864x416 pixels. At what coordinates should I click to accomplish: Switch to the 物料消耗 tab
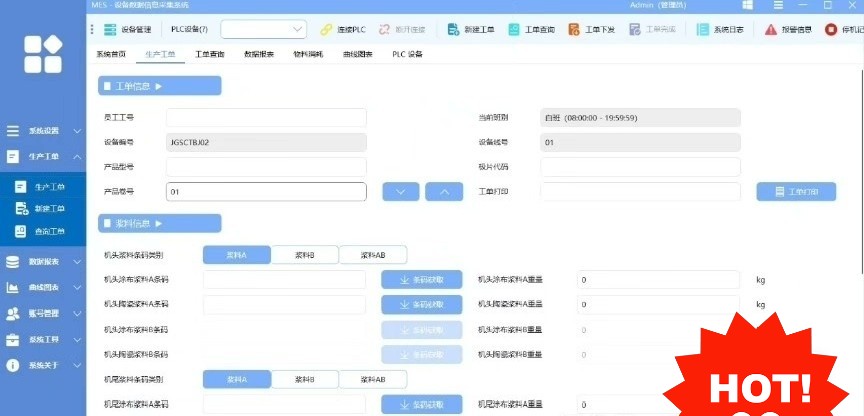309,55
